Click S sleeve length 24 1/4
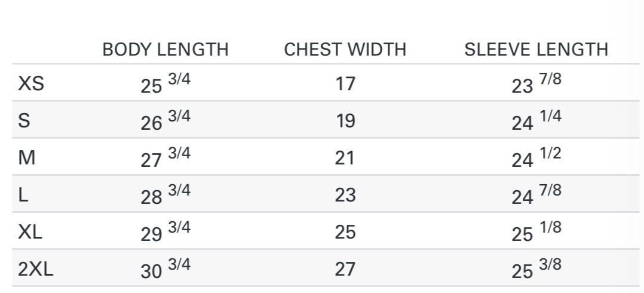 (536, 121)
